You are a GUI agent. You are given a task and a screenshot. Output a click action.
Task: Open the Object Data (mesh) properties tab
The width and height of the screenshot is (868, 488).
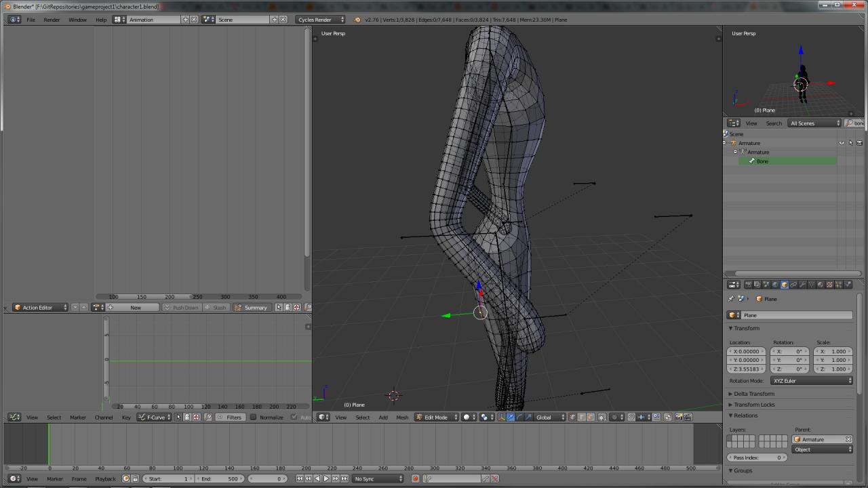(x=811, y=285)
